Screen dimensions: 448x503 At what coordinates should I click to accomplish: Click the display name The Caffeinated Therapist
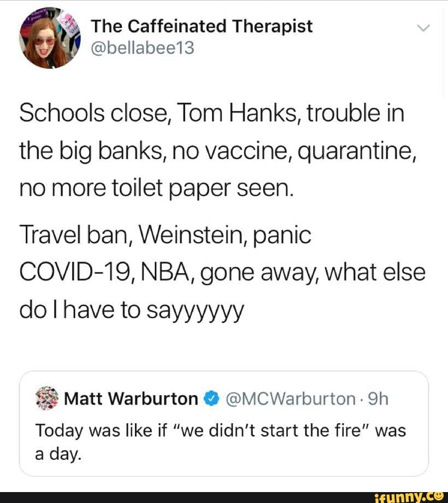tap(202, 26)
